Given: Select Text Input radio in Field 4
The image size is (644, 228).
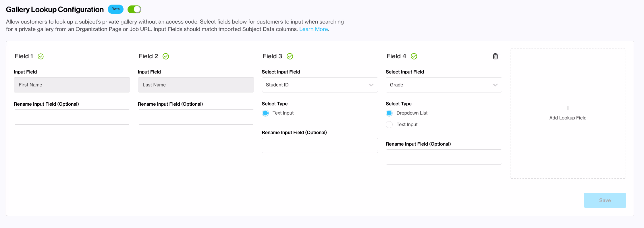Looking at the screenshot, I should click(x=389, y=125).
